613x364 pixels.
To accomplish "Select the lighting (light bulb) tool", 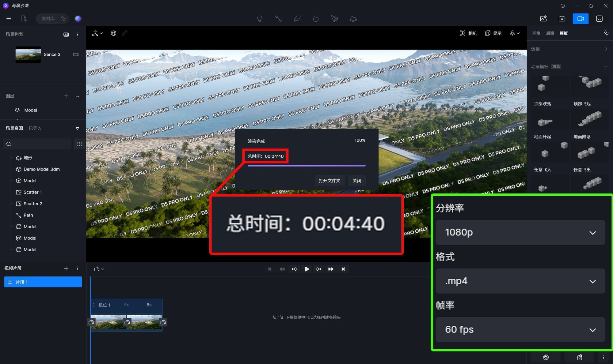I will [x=260, y=18].
